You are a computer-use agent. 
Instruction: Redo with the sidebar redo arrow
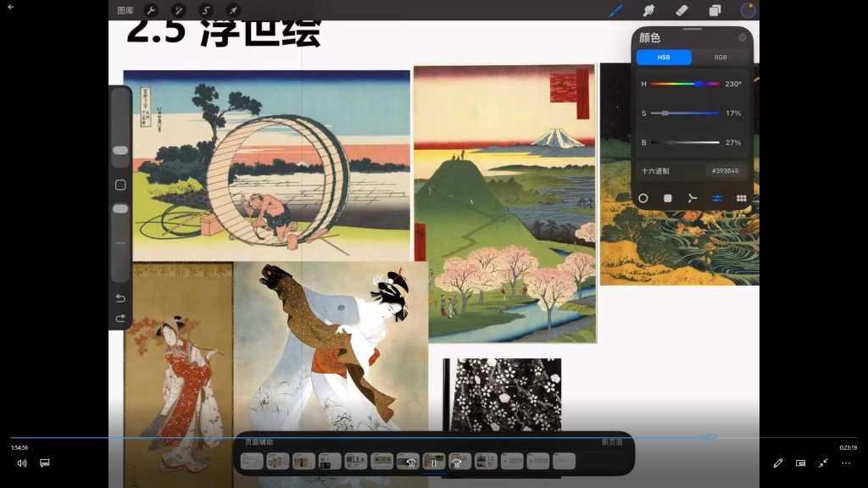[x=120, y=319]
